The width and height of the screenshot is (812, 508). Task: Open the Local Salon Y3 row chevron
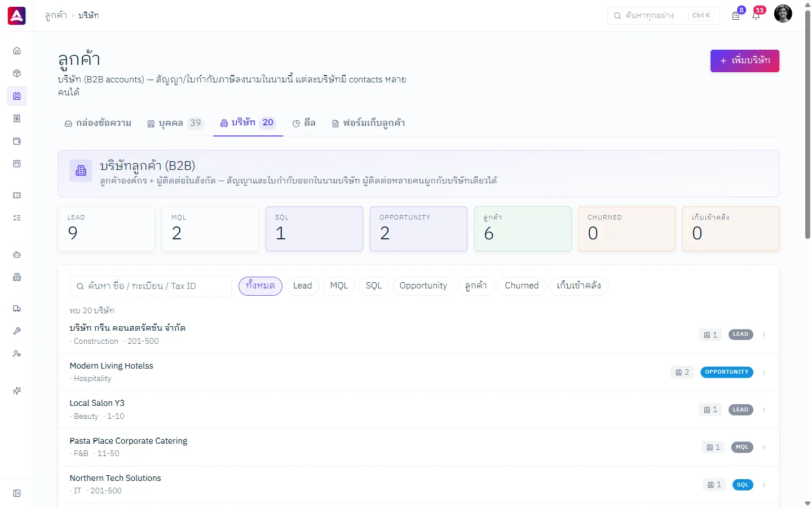(764, 410)
